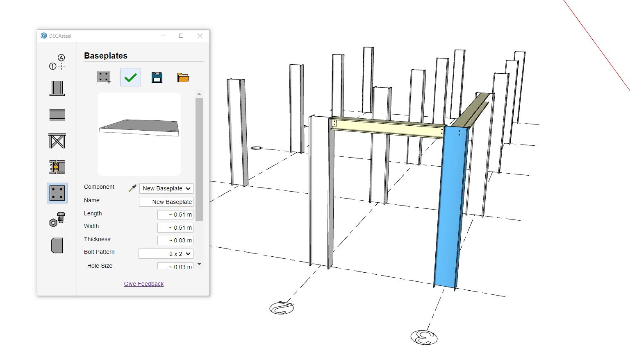Select the Columns tool icon
This screenshot has height=364, width=630.
pyautogui.click(x=57, y=88)
